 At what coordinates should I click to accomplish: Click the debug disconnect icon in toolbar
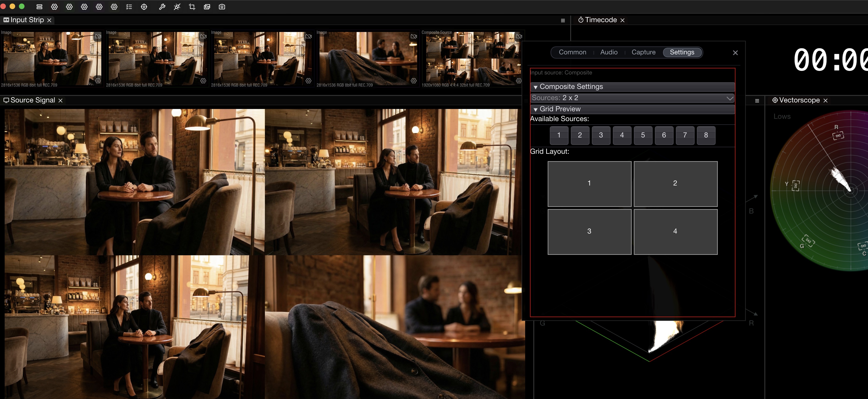(x=177, y=7)
